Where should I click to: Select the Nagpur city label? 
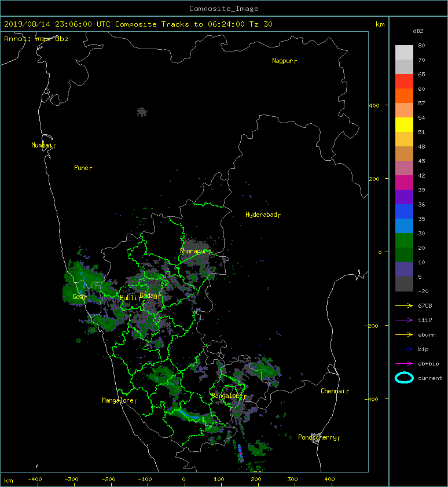coord(284,61)
